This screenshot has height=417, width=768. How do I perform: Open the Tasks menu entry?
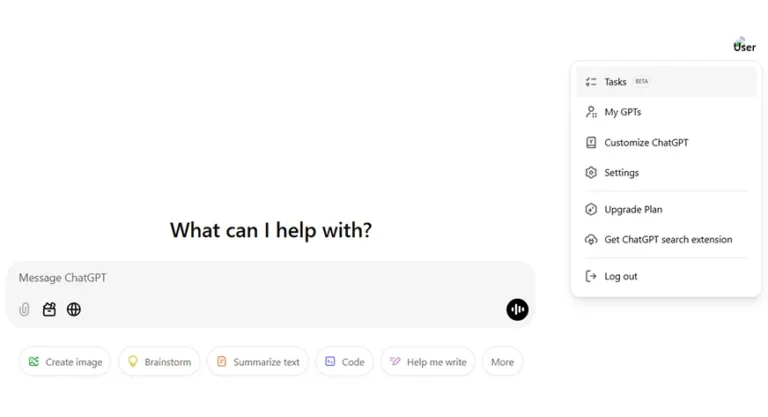coord(616,82)
